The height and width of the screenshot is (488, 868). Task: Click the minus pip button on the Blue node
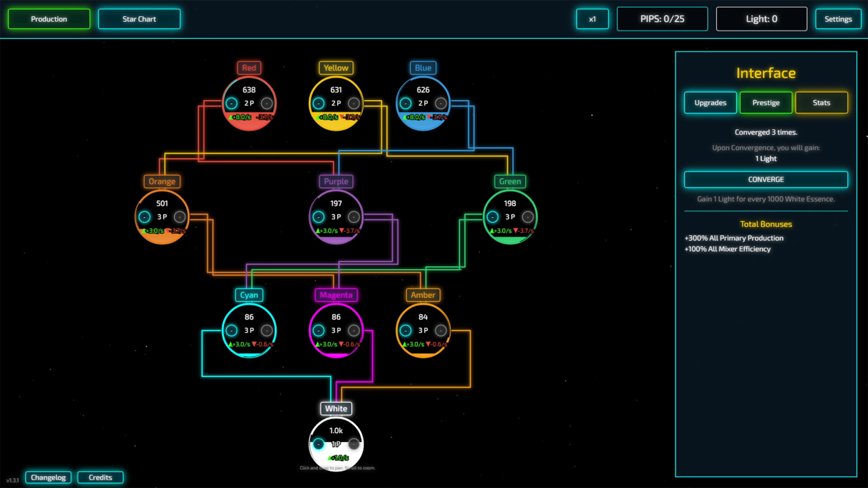(406, 103)
